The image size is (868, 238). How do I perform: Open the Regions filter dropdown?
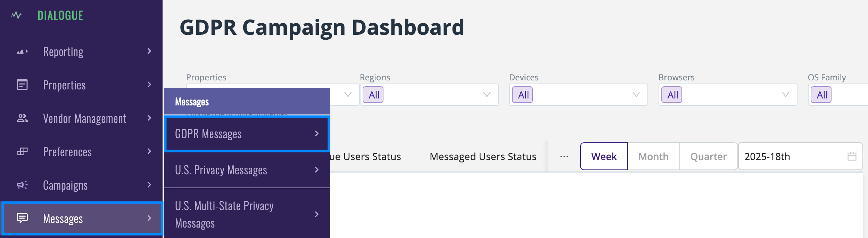tap(429, 95)
